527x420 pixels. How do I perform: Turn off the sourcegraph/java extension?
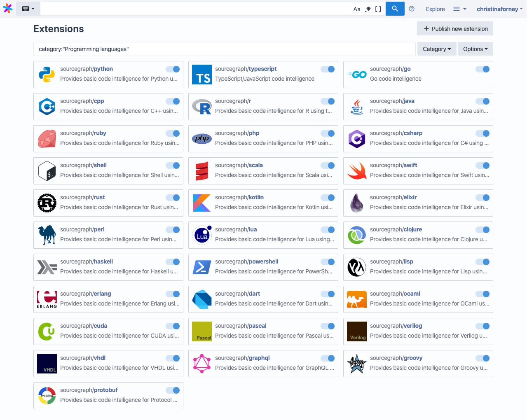(482, 101)
